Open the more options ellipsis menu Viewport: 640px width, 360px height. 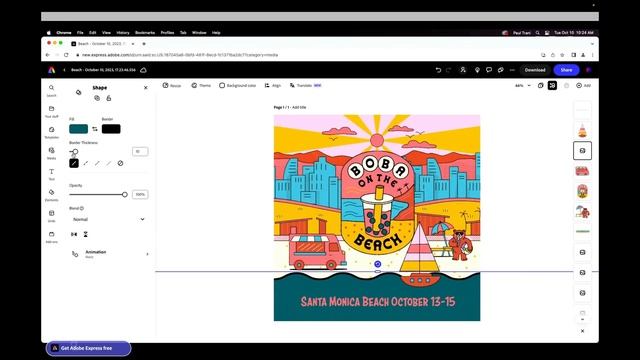(512, 70)
